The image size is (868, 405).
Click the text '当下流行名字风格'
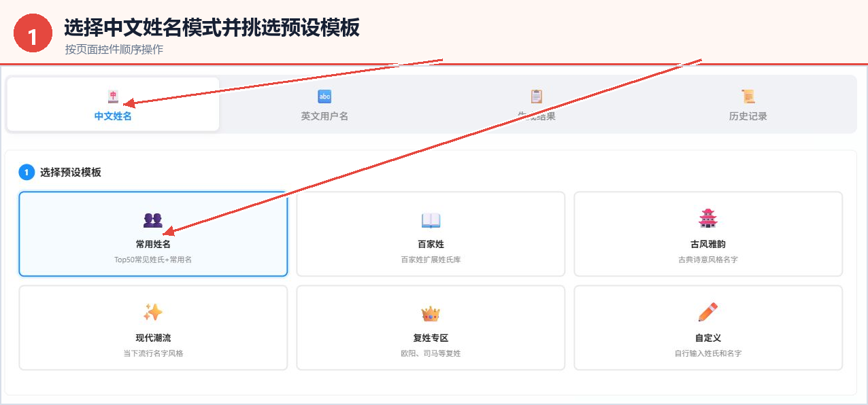click(153, 353)
